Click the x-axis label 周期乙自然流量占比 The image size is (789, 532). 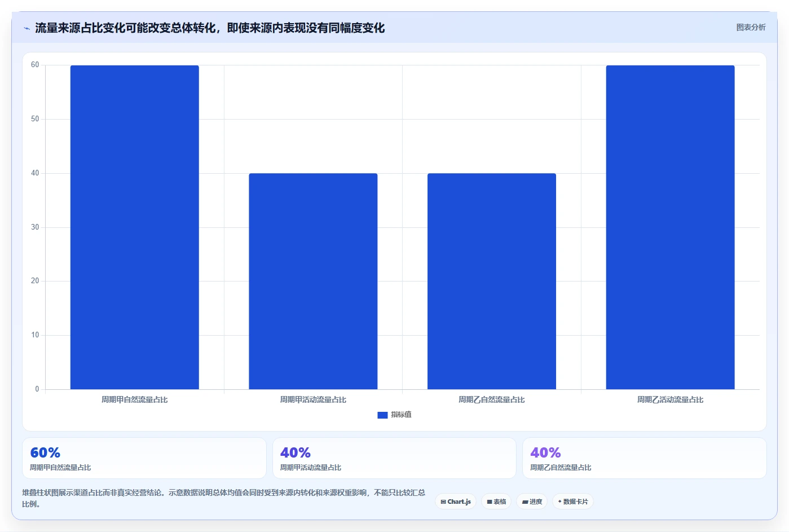(x=492, y=399)
